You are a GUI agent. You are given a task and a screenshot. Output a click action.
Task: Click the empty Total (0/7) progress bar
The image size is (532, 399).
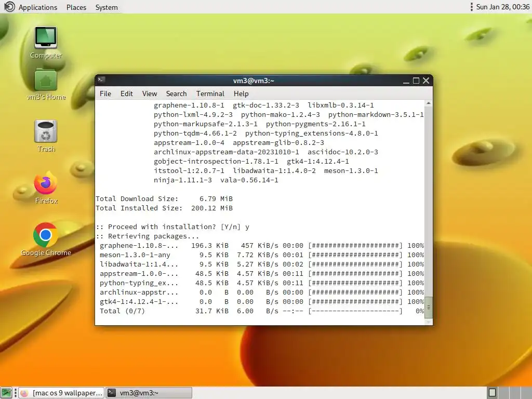[355, 311]
